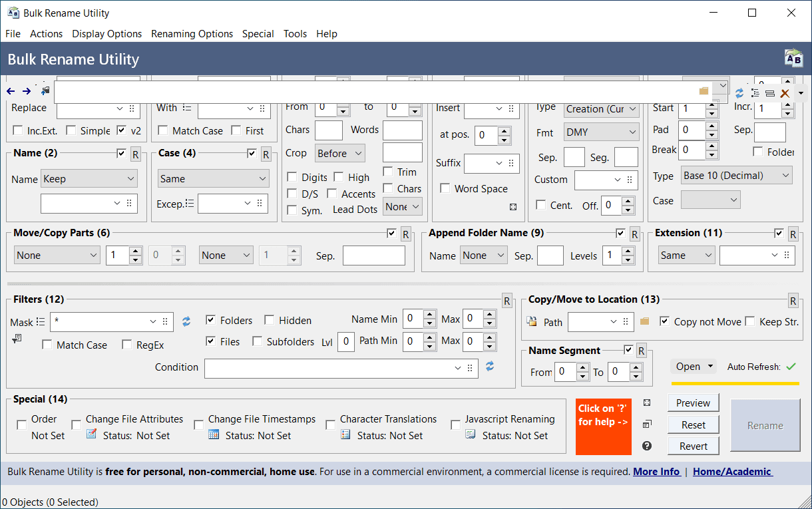Click the Lvl input field
The height and width of the screenshot is (509, 812).
point(345,342)
